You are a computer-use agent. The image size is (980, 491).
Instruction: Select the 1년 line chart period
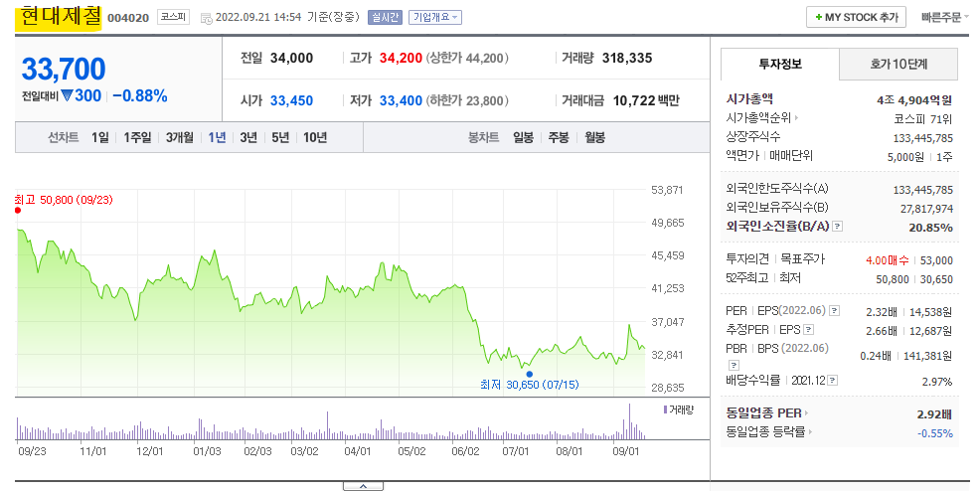pyautogui.click(x=217, y=137)
